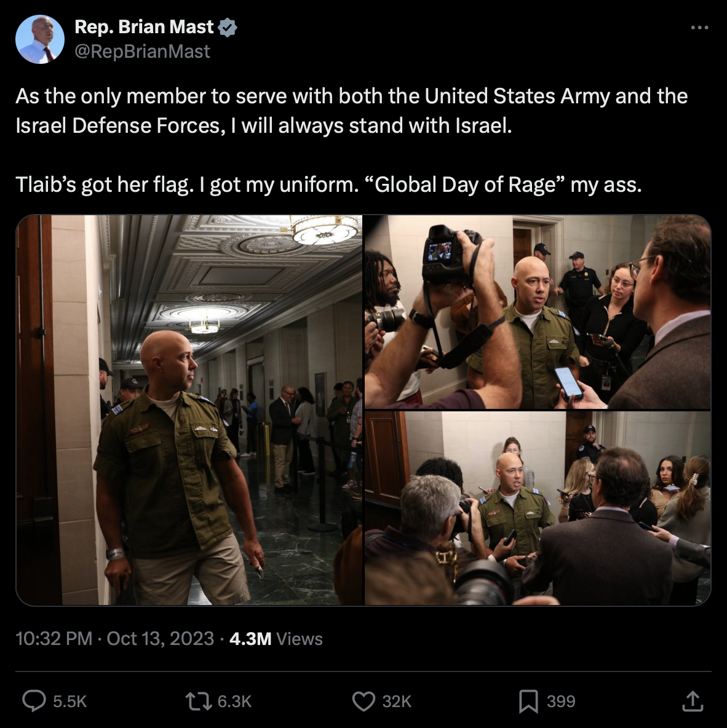View the 4.3M Views analytics
The height and width of the screenshot is (728, 727).
coord(276,638)
